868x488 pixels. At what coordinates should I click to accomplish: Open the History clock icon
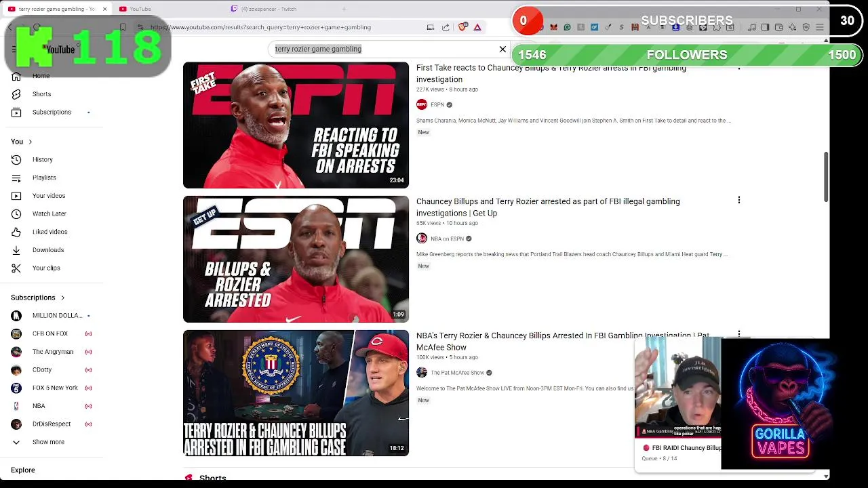(x=16, y=159)
